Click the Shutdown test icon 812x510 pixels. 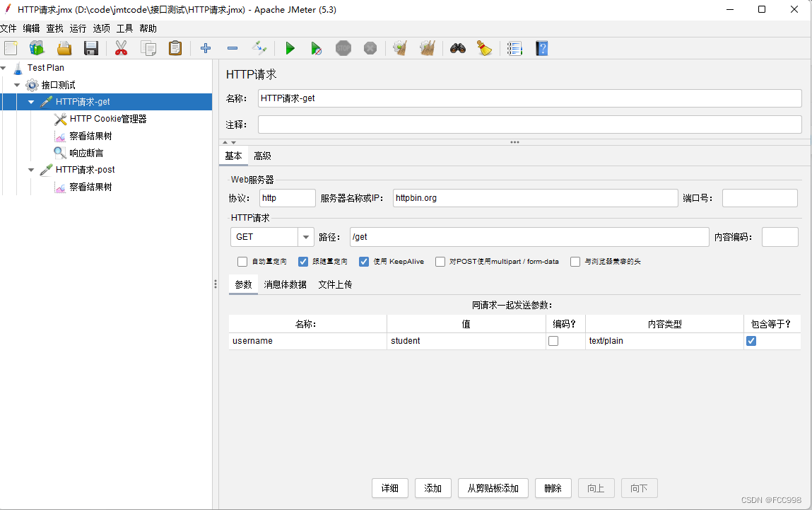(370, 48)
